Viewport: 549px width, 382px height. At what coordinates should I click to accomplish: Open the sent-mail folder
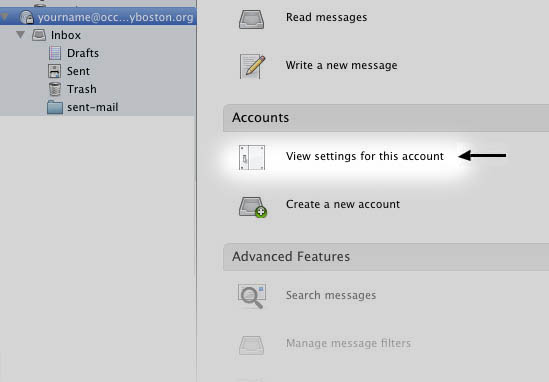93,107
